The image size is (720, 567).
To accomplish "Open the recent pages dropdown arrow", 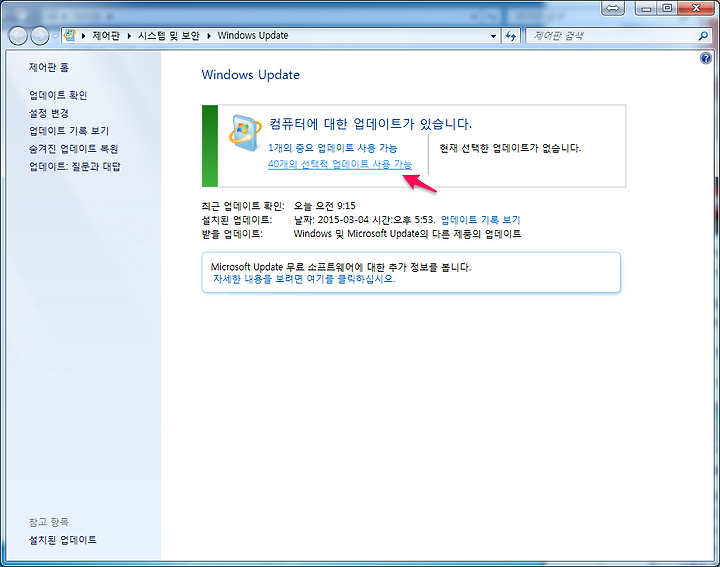I will coord(55,36).
